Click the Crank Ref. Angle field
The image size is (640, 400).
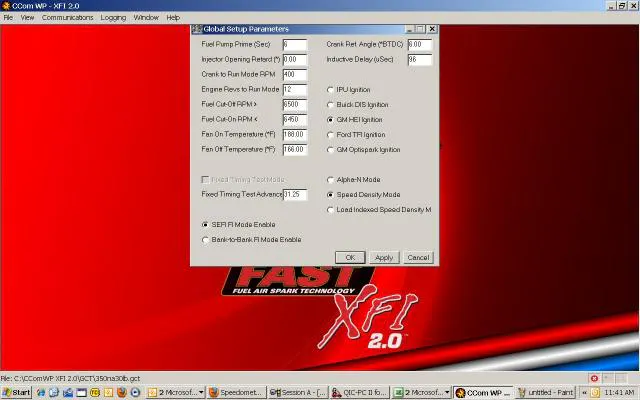[x=419, y=45]
